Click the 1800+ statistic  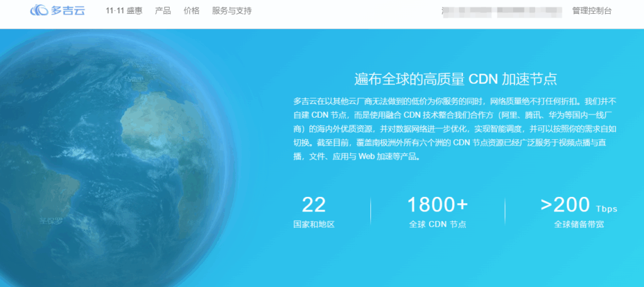(x=438, y=205)
